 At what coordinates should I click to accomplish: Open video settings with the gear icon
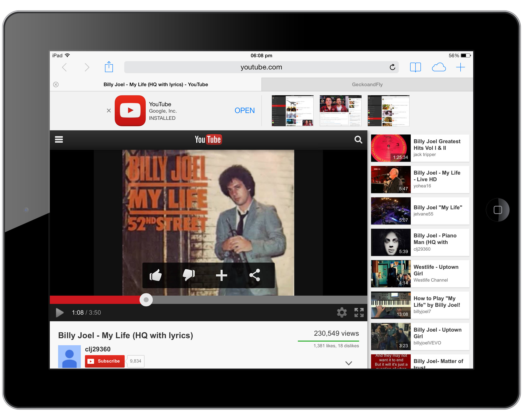342,312
